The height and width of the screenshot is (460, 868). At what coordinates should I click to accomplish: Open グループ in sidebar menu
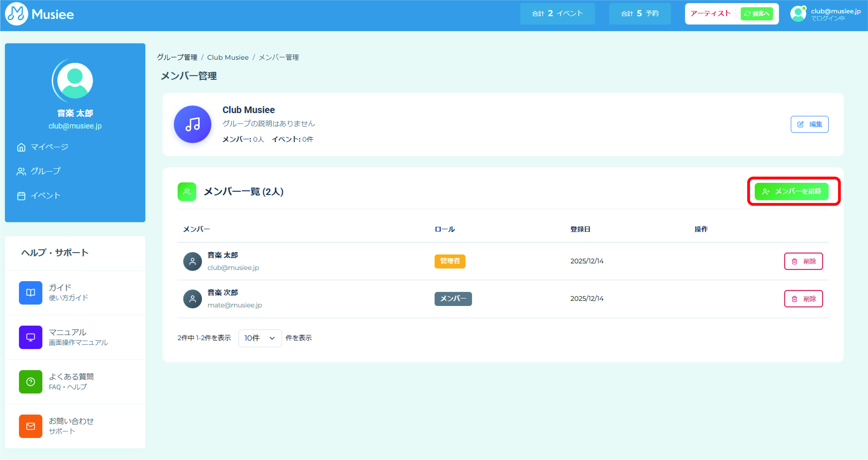[45, 171]
